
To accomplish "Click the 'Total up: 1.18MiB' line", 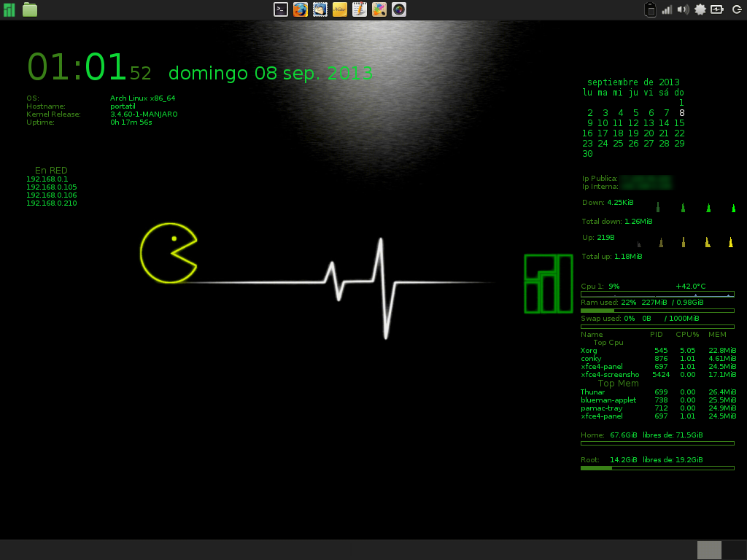I will pos(612,257).
